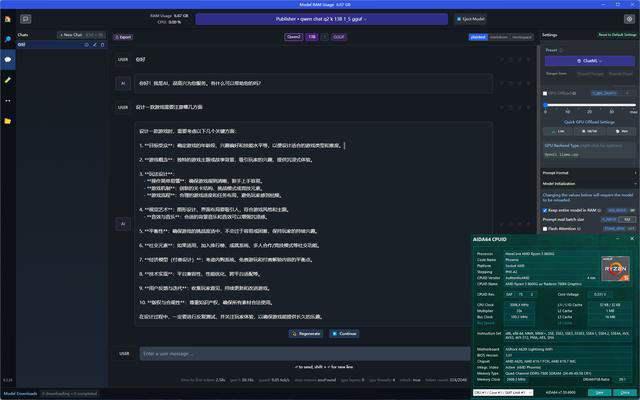The image size is (640, 400).
Task: Click the settings gear icon at top right
Action: point(630,19)
